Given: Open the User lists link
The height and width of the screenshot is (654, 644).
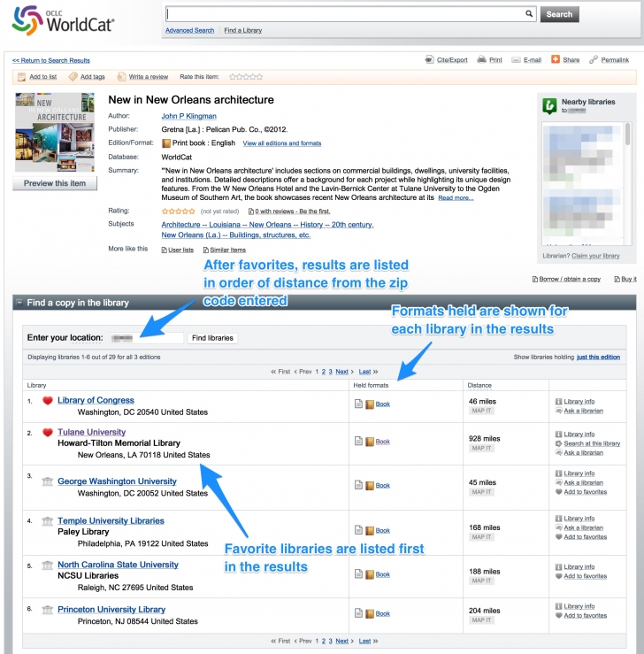Looking at the screenshot, I should click(180, 250).
